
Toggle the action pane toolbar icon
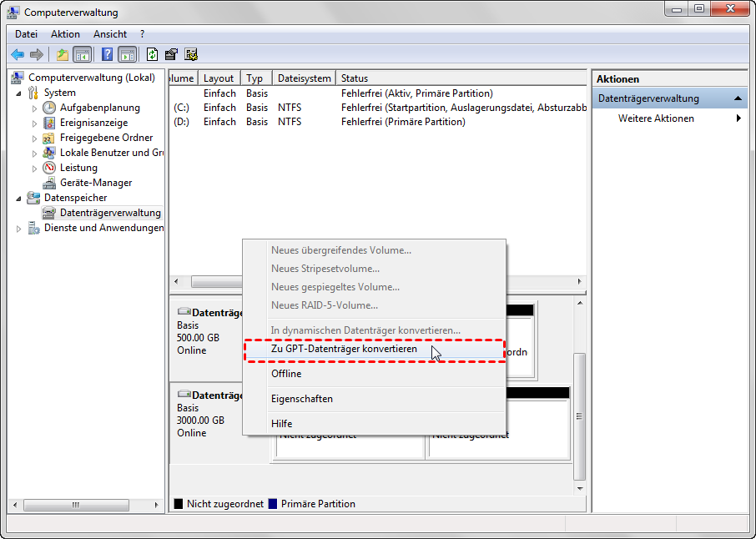coord(128,54)
